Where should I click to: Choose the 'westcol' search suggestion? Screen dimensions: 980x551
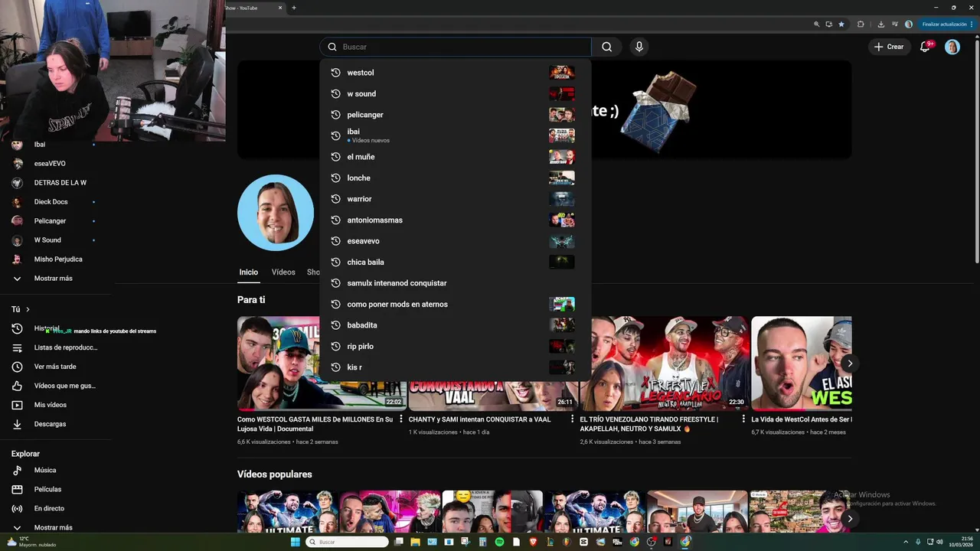coord(456,73)
